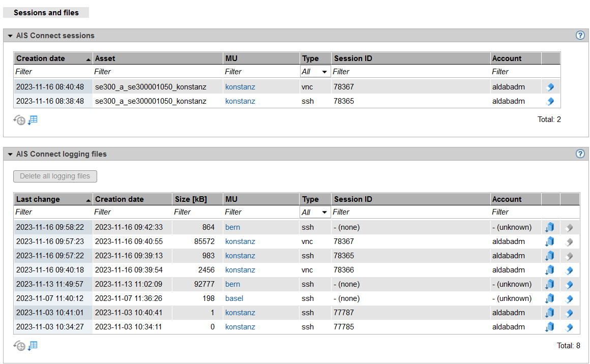
Task: Download logging file for session 77785
Action: [x=549, y=327]
